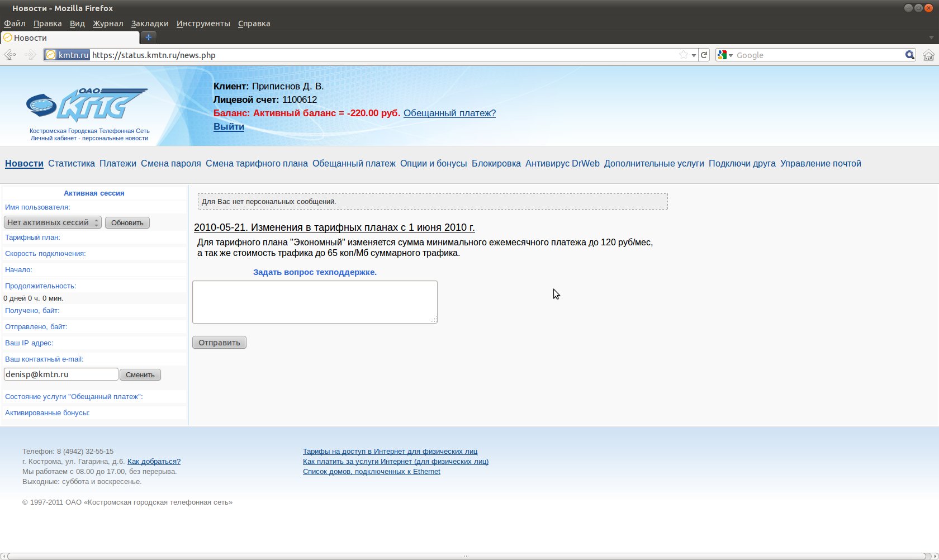Submit question with Отправить button

coord(219,343)
